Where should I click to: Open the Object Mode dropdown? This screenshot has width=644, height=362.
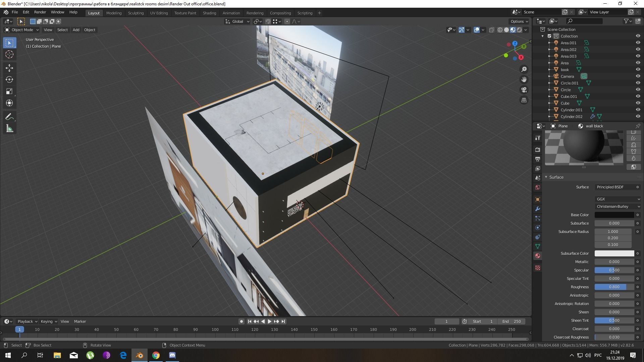coord(22,30)
